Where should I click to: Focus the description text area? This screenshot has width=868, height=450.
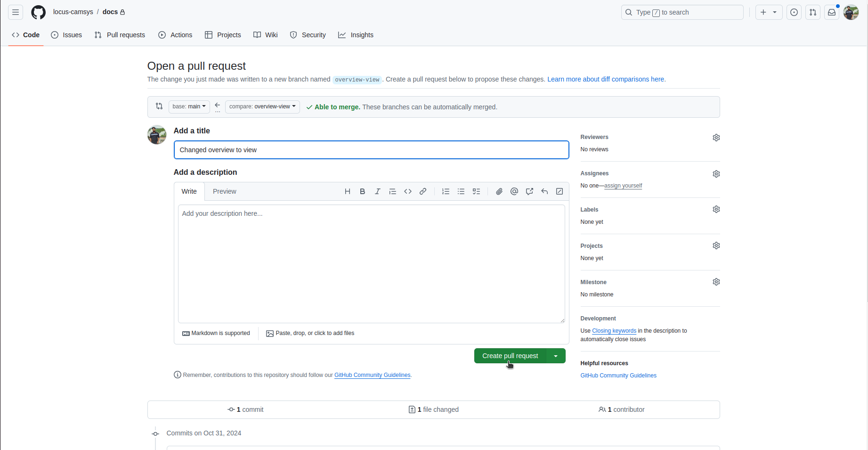click(x=371, y=264)
